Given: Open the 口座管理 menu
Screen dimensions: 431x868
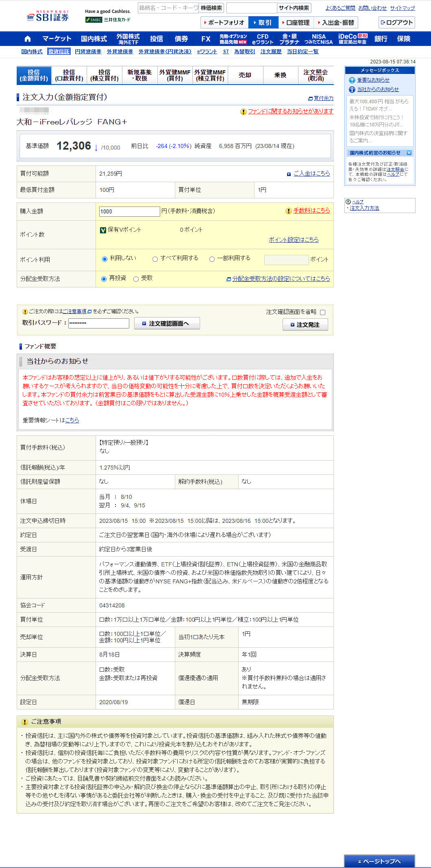Looking at the screenshot, I should (296, 23).
